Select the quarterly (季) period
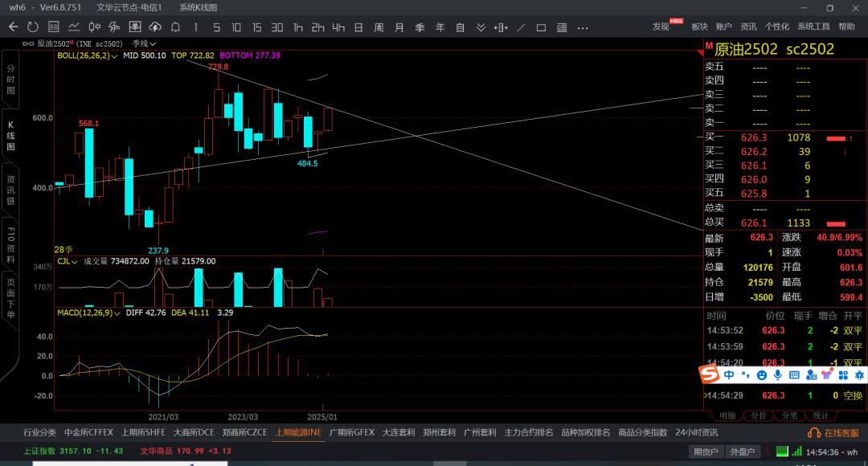The image size is (868, 466). click(420, 27)
